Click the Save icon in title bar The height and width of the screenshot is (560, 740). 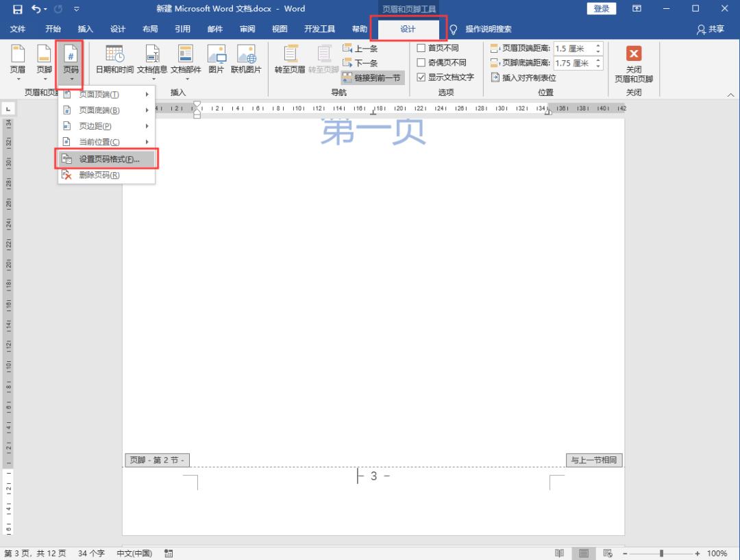tap(17, 9)
